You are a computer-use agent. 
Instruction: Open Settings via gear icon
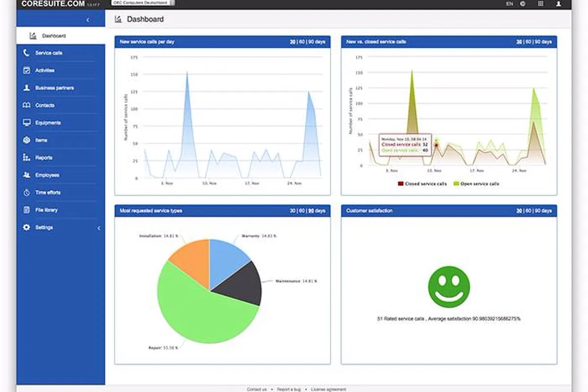tap(26, 228)
